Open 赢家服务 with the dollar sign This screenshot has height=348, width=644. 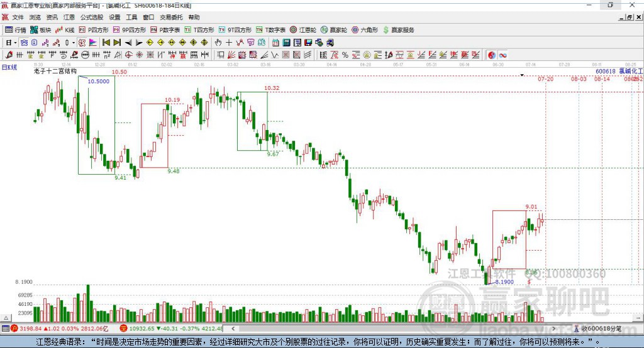pos(398,30)
